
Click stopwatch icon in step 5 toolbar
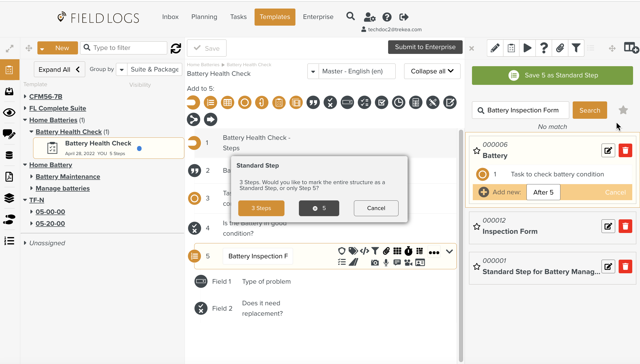[408, 251]
